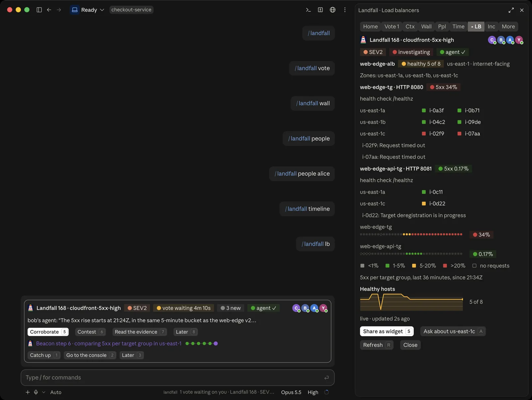Click the enter submit icon in input
532x400 pixels.
pos(327,377)
